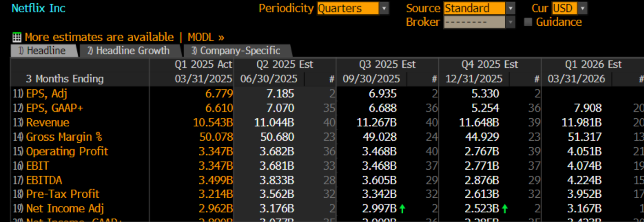Open the Source Standard dropdown
644x222 pixels.
click(480, 8)
